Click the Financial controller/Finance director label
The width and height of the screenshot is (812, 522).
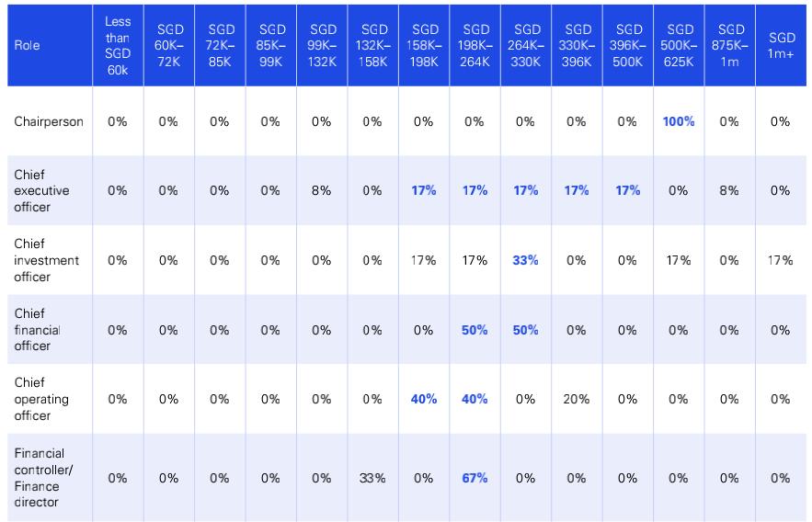click(43, 478)
